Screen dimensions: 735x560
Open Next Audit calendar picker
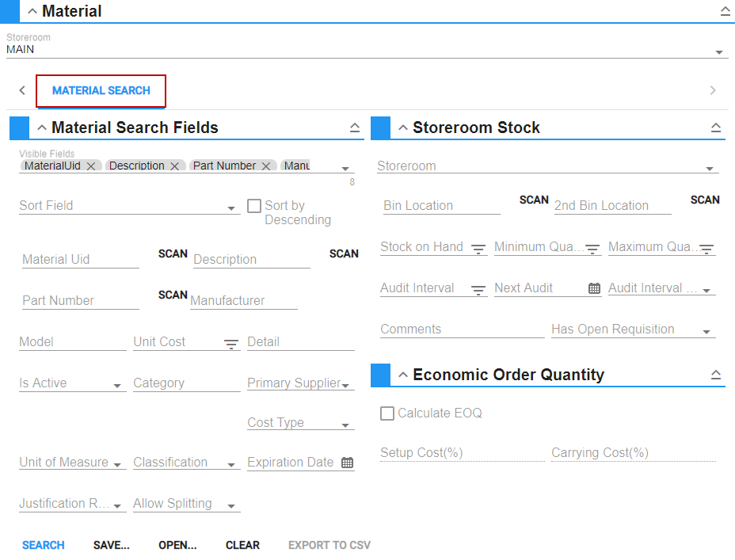594,289
